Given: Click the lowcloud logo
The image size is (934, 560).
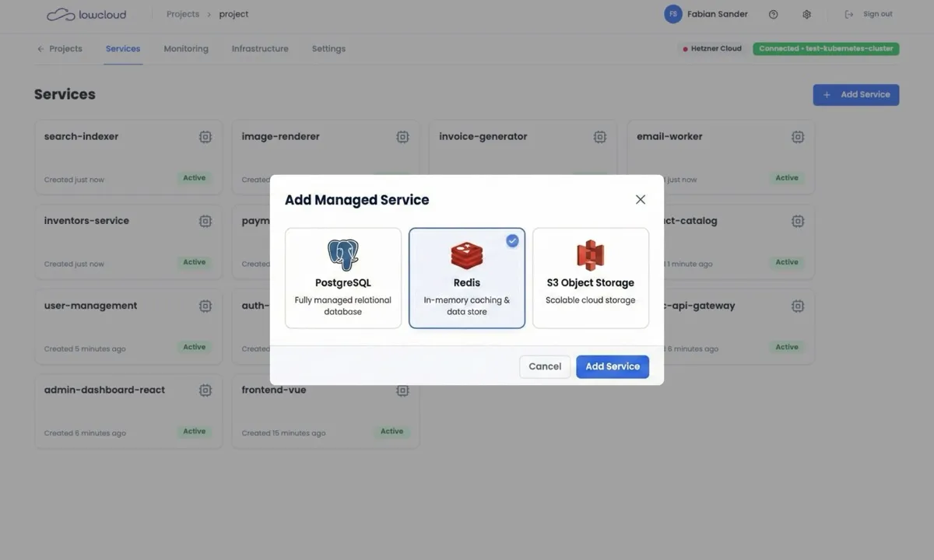Looking at the screenshot, I should click(x=86, y=14).
